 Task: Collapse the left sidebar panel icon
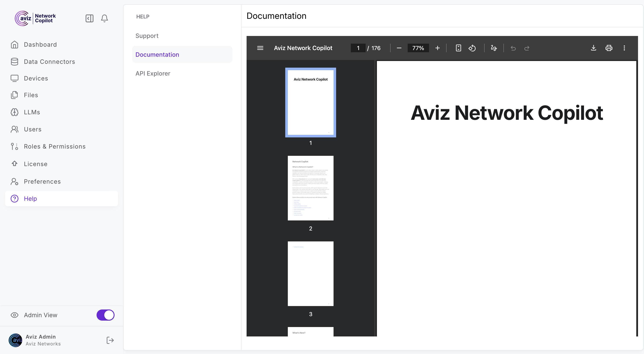89,18
